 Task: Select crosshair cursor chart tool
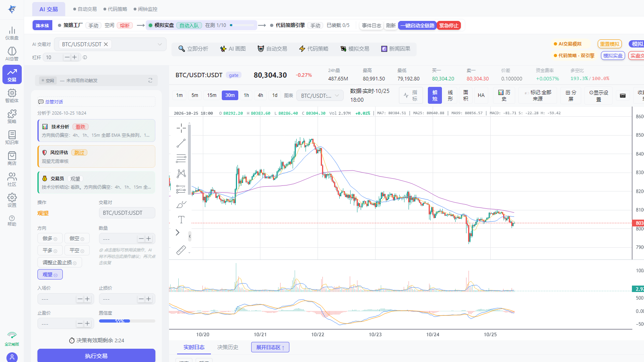(181, 128)
